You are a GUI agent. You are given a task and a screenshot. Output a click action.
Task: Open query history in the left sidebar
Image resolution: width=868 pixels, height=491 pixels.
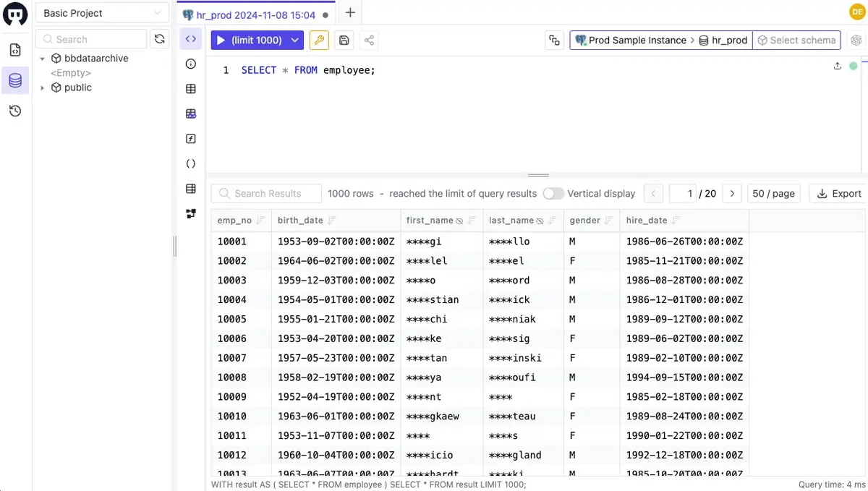[15, 111]
